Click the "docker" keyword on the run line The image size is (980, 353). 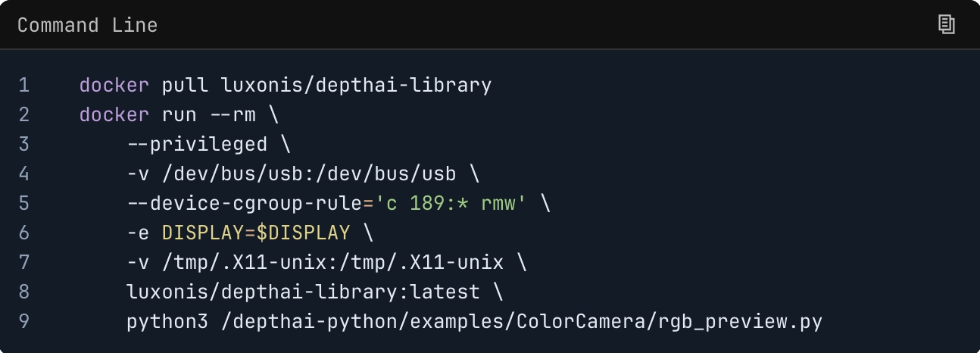(x=114, y=114)
